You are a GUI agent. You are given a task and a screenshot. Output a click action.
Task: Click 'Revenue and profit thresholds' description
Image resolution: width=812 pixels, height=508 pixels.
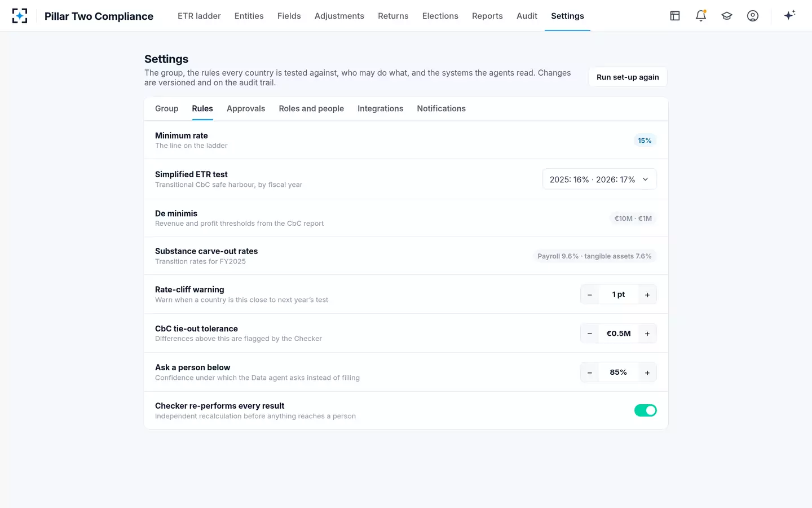239,224
